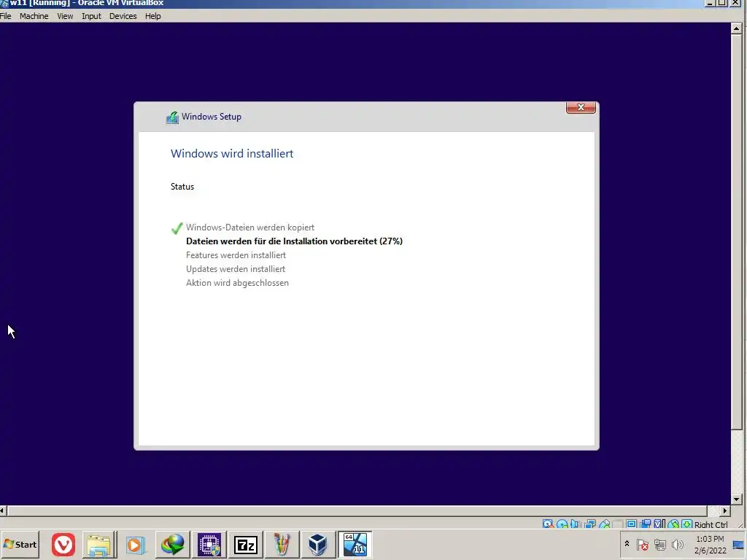747x560 pixels.
Task: Click the horizontal scrollbar right arrow
Action: [724, 510]
